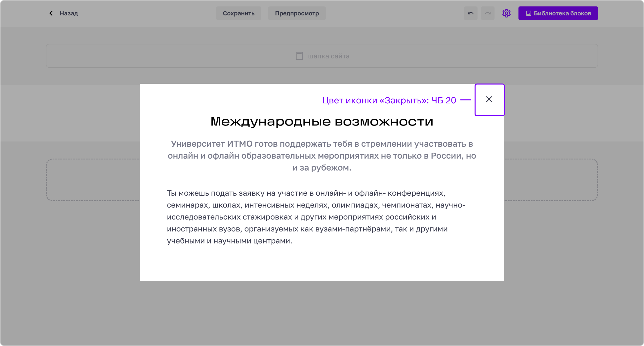Close the modal with the X icon
644x346 pixels.
pos(489,99)
